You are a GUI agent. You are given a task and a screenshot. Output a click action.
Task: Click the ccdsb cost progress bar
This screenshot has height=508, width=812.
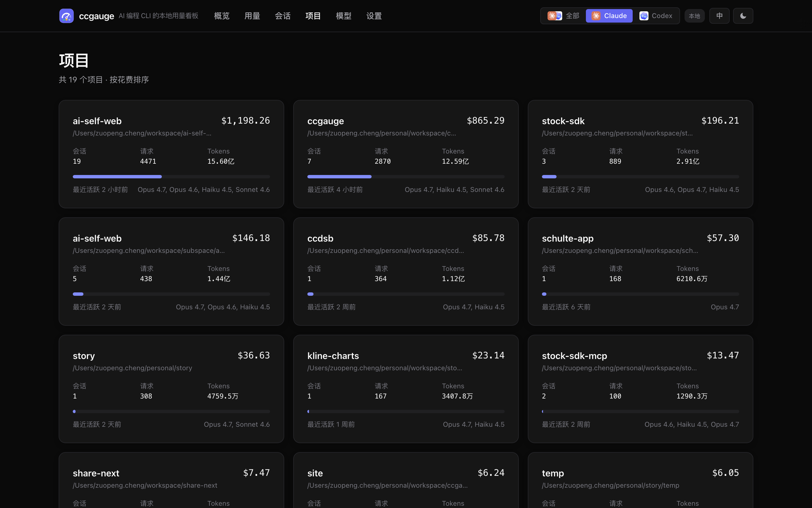[406, 294]
